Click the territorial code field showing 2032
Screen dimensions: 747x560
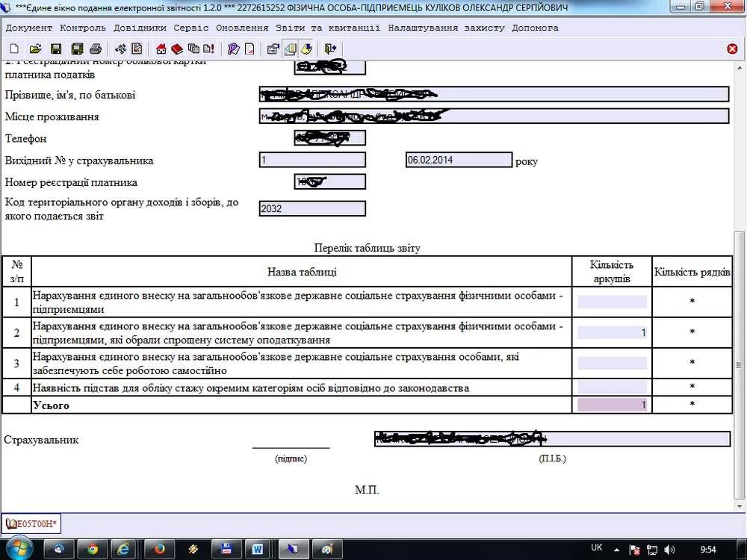click(311, 208)
